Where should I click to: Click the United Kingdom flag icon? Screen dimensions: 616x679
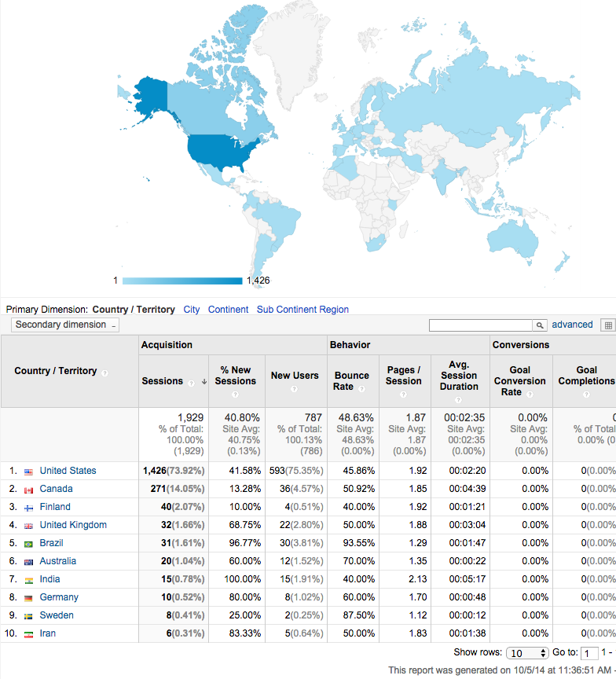28,526
